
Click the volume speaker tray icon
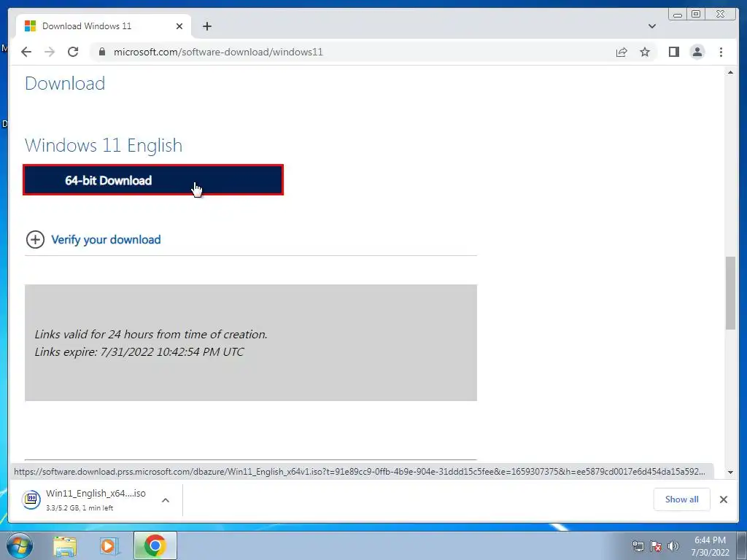pos(673,546)
